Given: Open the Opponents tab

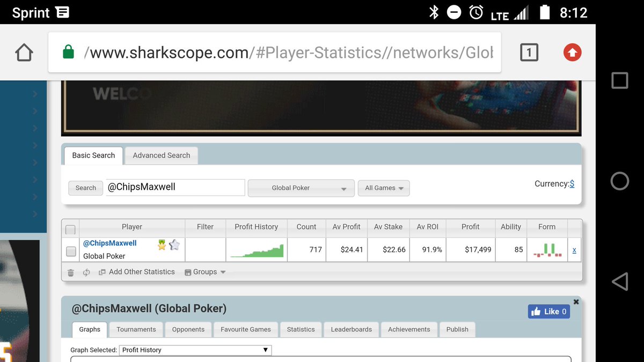Looking at the screenshot, I should 188,329.
